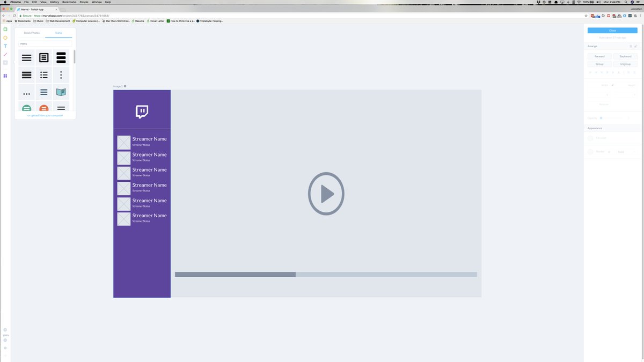Click the Group button

pyautogui.click(x=599, y=64)
